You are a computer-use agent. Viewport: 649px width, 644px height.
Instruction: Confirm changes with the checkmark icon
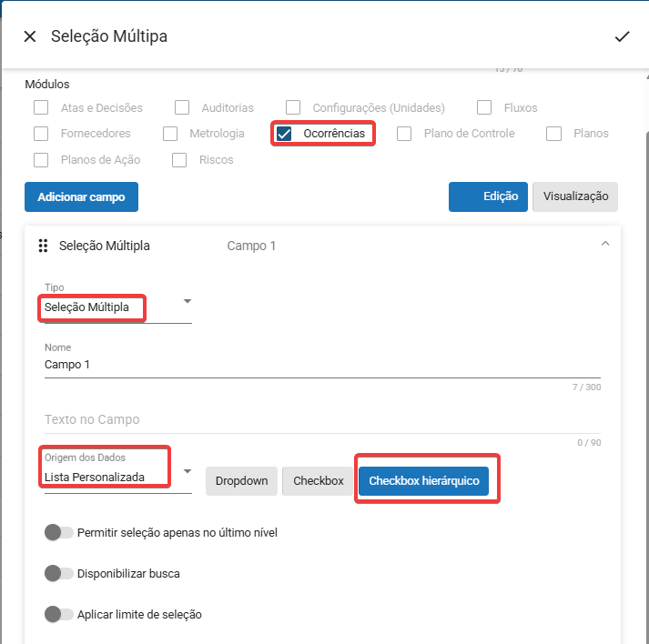point(622,36)
